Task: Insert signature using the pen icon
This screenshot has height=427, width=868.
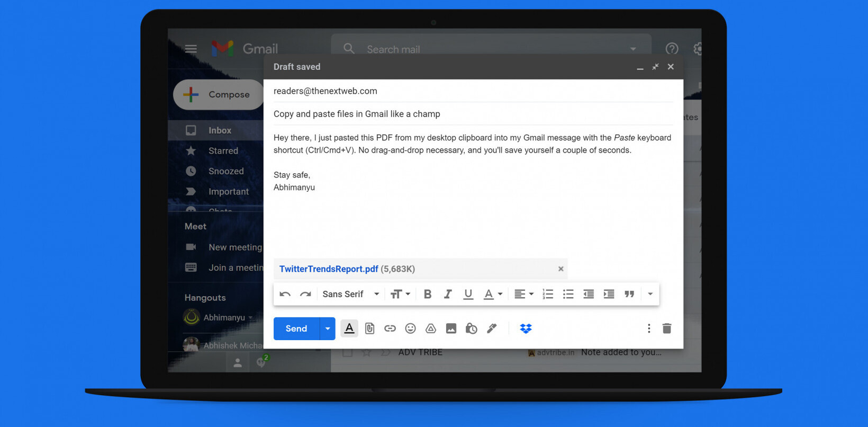Action: [x=492, y=328]
